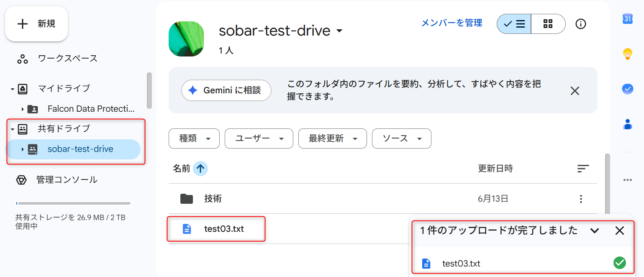This screenshot has width=644, height=277.
Task: Click the マイドライブ drive icon
Action: point(23,89)
